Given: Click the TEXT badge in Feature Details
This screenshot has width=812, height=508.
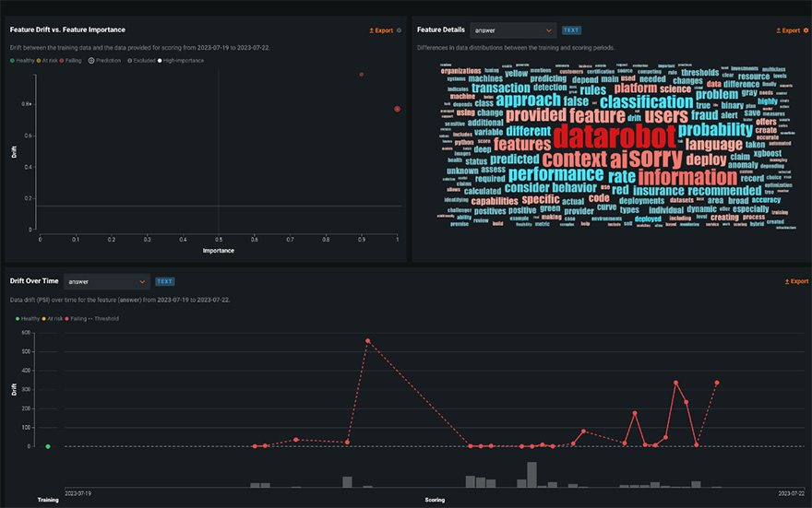Looking at the screenshot, I should 571,30.
